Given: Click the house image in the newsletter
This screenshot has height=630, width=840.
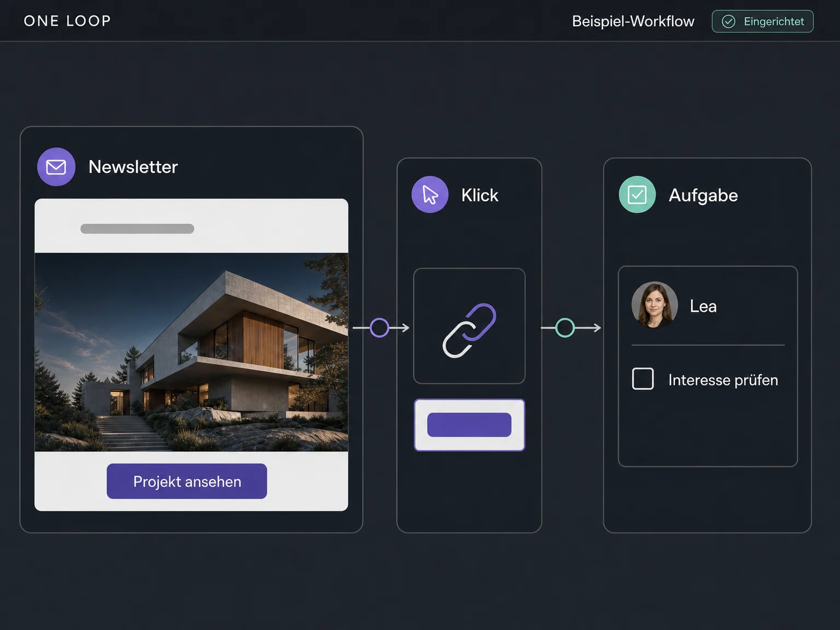Looking at the screenshot, I should 191,352.
